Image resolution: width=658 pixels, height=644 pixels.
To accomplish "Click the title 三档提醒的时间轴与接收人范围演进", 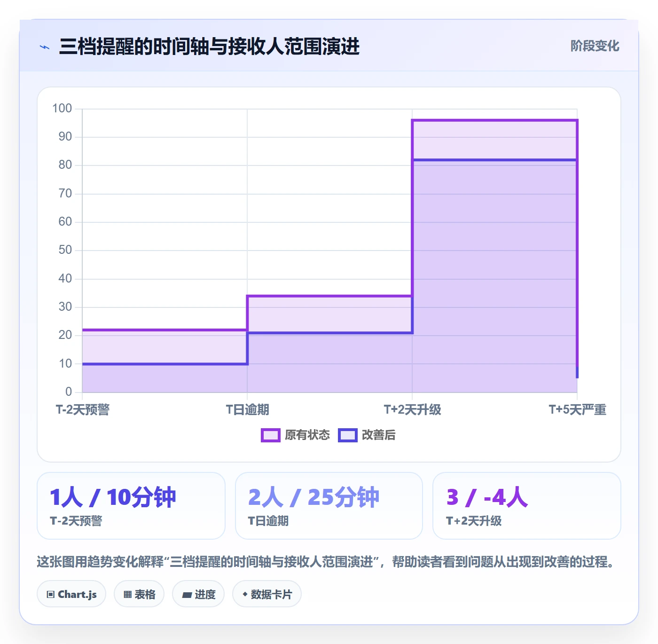I will tap(209, 47).
